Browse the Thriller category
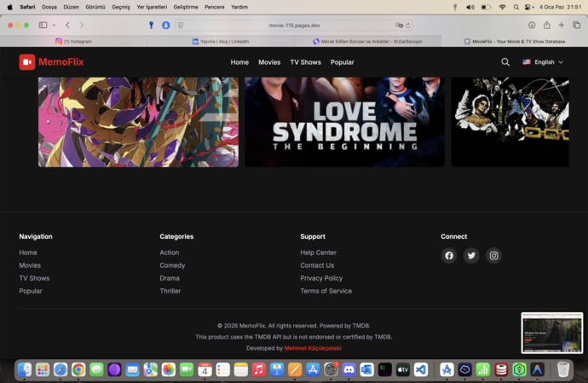 tap(170, 291)
